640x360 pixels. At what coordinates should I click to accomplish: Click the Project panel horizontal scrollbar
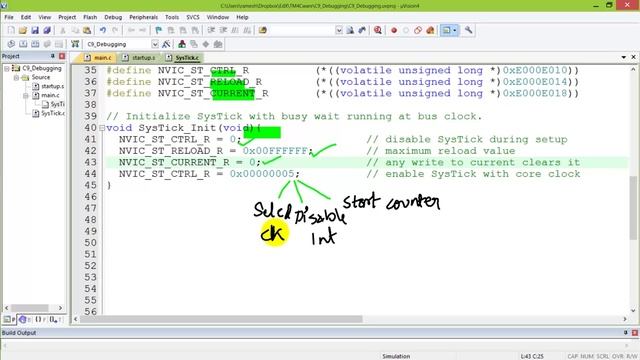(x=33, y=308)
